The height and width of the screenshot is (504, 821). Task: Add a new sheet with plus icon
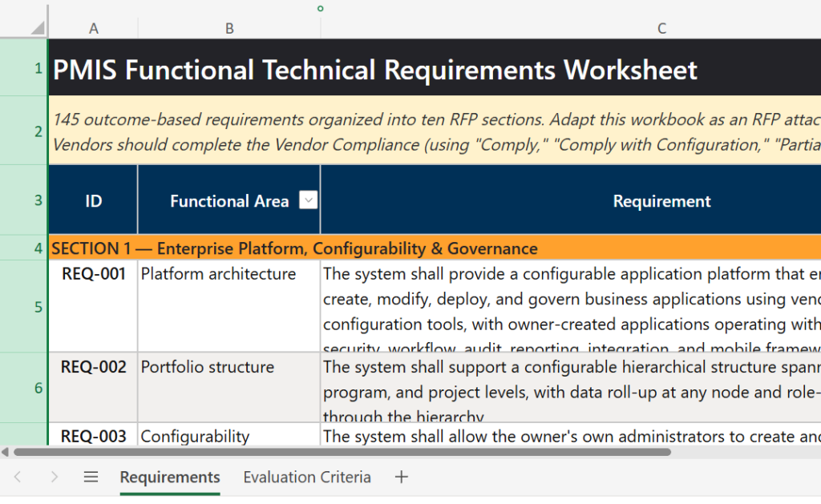click(402, 477)
